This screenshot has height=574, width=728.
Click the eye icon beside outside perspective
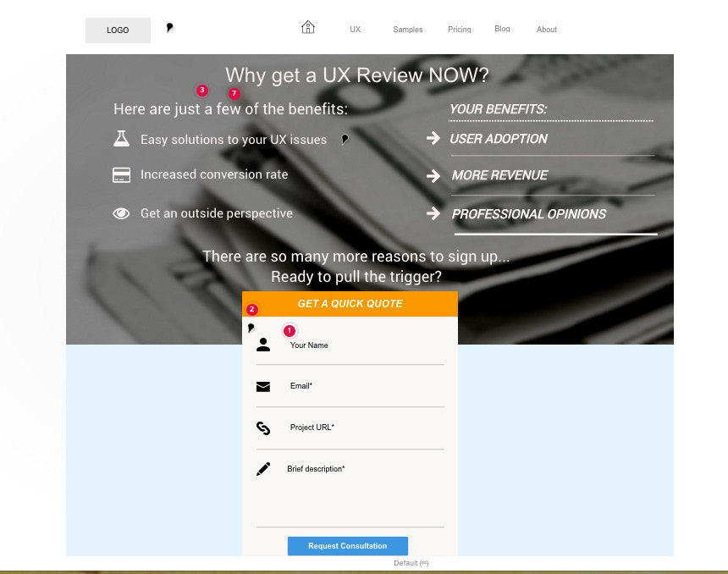121,213
